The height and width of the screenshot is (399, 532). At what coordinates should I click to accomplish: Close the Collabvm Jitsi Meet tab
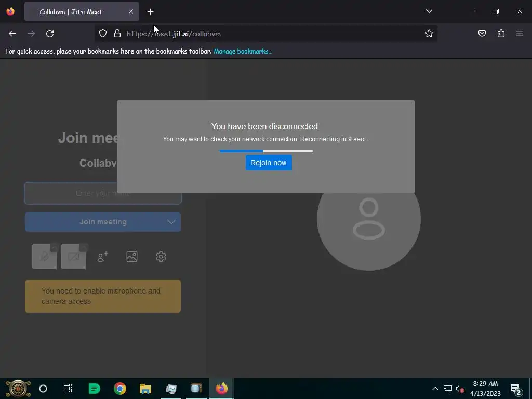click(131, 11)
